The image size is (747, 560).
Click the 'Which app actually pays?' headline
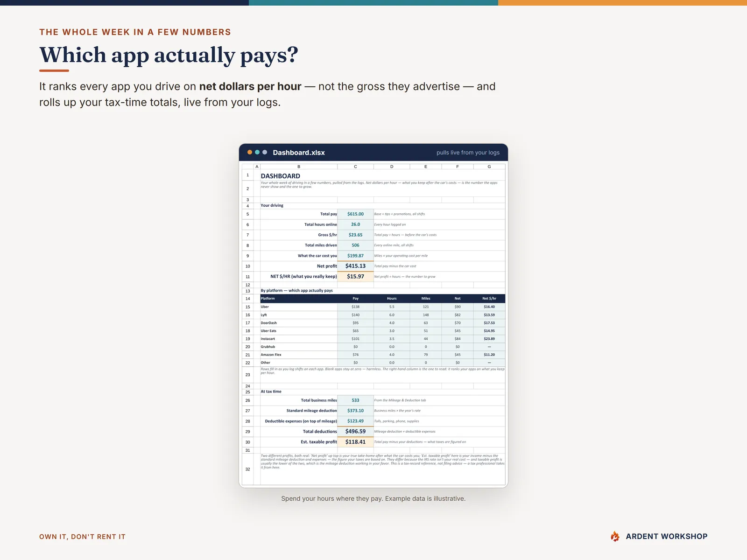pyautogui.click(x=169, y=55)
